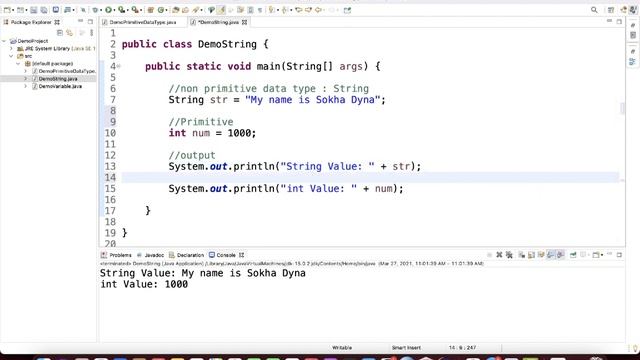Click on code line 14 in editor
Image resolution: width=640 pixels, height=360 pixels.
370,178
